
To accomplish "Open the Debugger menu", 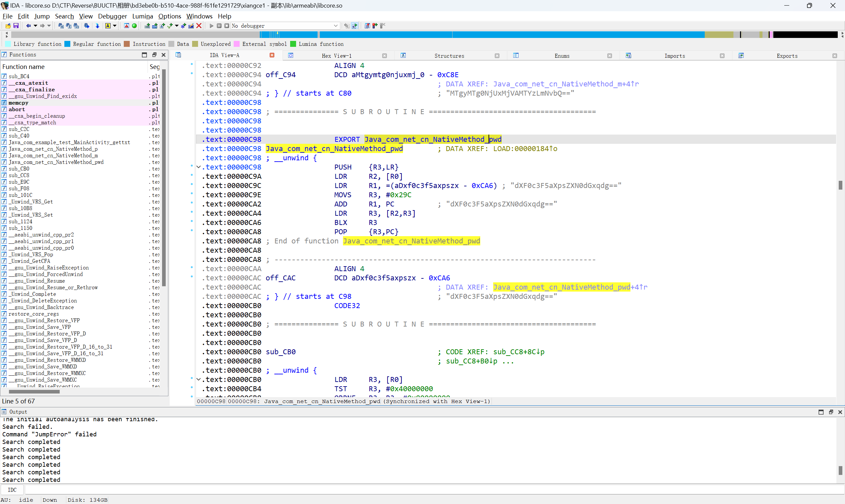I will (x=113, y=16).
